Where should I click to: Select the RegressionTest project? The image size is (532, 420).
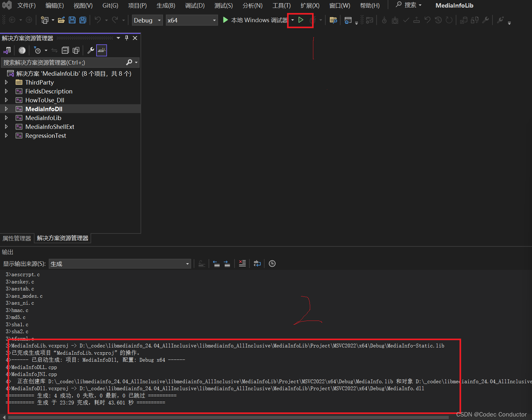46,136
